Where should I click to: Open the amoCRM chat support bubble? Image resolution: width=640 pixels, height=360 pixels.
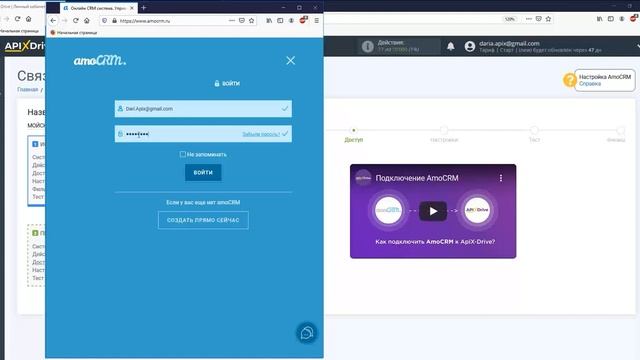307,333
